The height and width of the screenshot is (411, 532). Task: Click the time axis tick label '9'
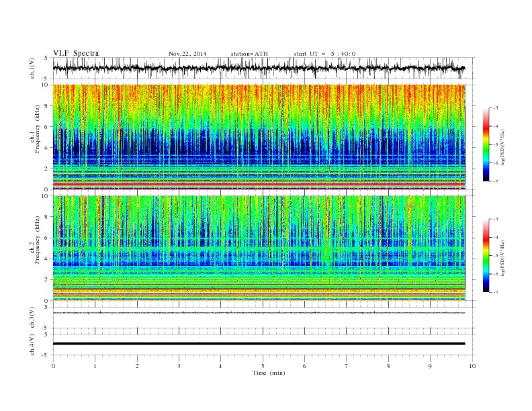click(430, 366)
